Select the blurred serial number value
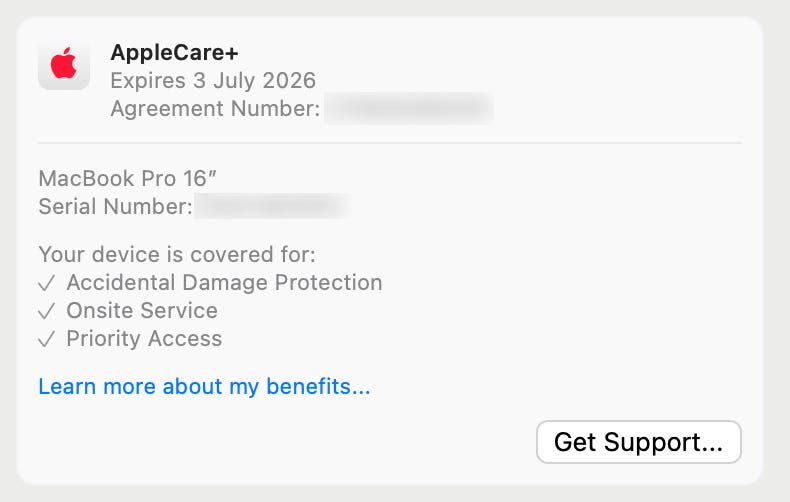 click(272, 207)
